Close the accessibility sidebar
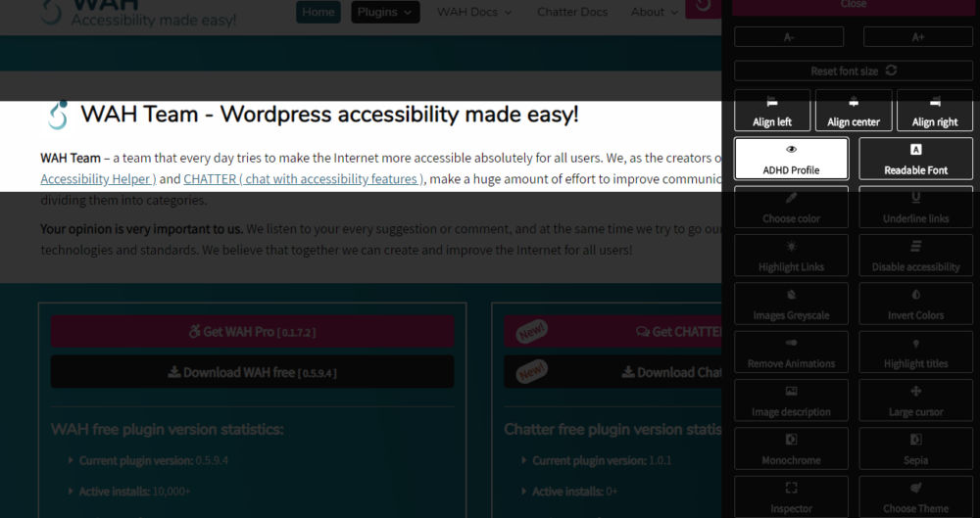 (x=854, y=6)
